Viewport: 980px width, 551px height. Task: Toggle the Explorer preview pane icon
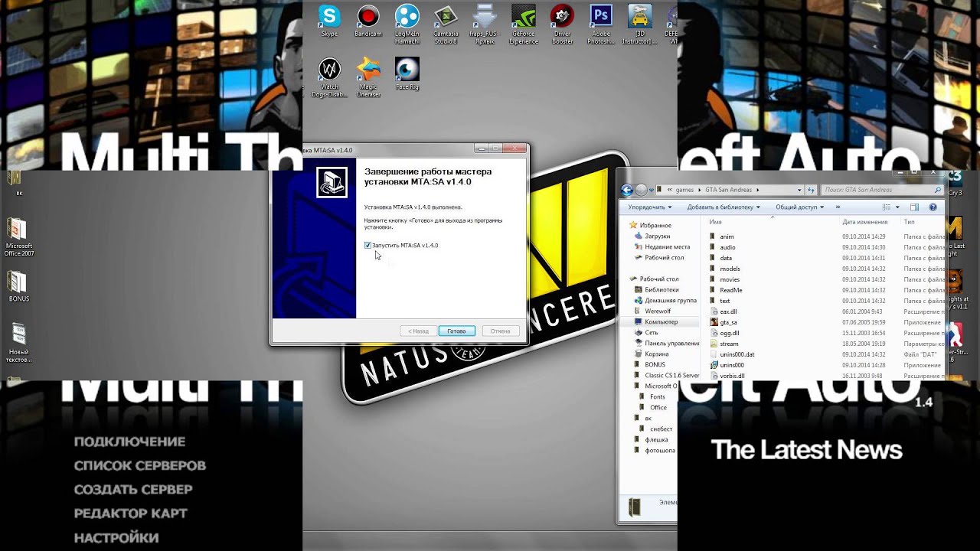914,207
